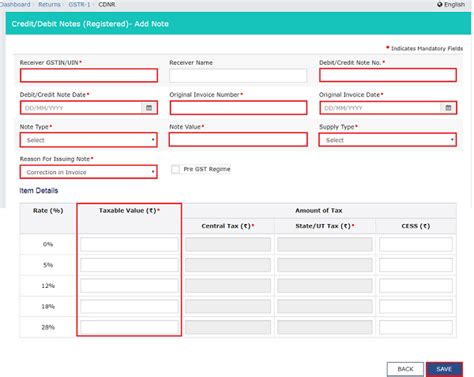Focus the Note Value field
The image size is (474, 377).
(x=238, y=140)
